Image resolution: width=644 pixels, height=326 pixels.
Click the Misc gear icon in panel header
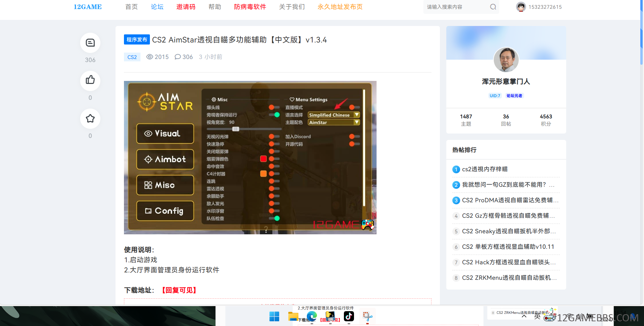click(214, 99)
